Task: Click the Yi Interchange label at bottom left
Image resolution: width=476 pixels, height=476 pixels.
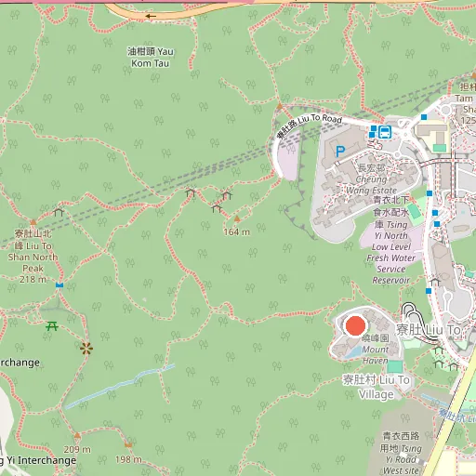Action: tap(38, 460)
